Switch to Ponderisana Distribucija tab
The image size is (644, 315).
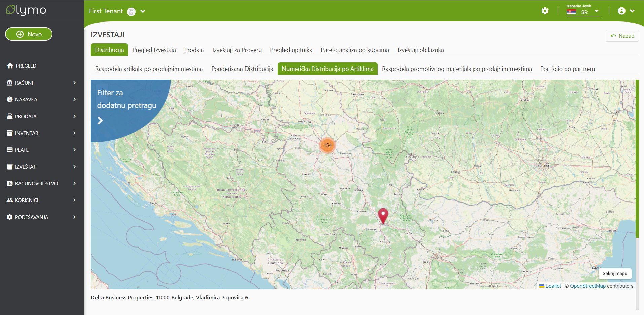[x=242, y=69]
